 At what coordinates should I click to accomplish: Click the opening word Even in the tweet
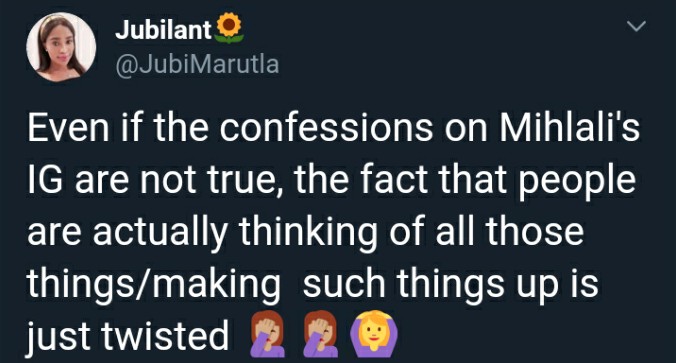pyautogui.click(x=68, y=128)
